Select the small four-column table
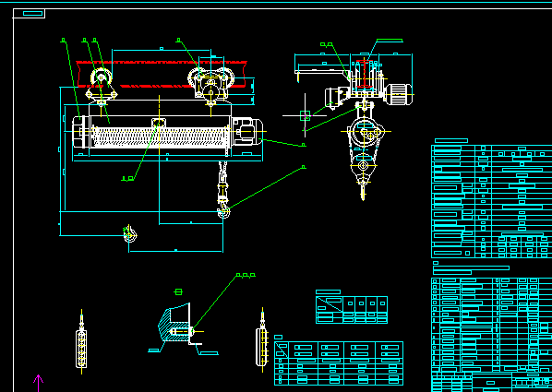Image resolution: width=552 pixels, height=392 pixels. (x=352, y=310)
